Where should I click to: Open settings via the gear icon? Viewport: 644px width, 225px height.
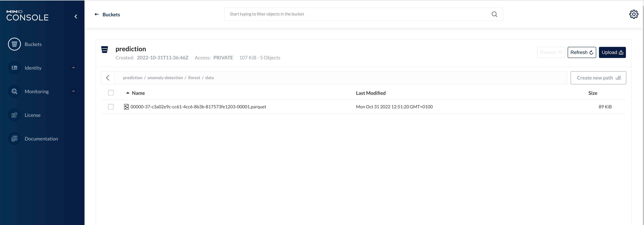[634, 14]
